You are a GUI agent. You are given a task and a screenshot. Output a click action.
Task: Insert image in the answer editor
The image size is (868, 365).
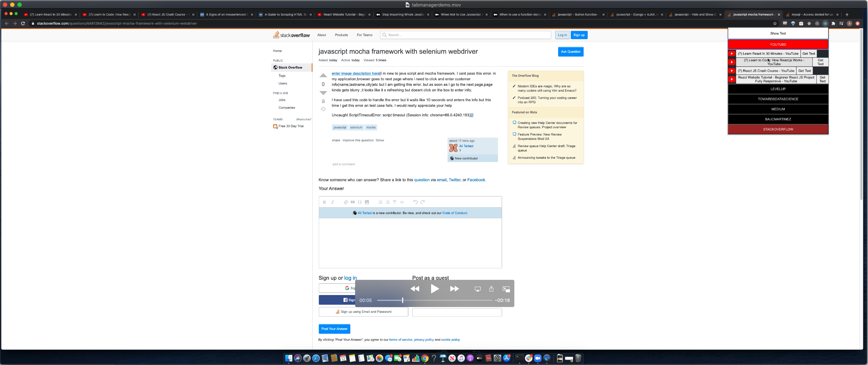(x=367, y=202)
